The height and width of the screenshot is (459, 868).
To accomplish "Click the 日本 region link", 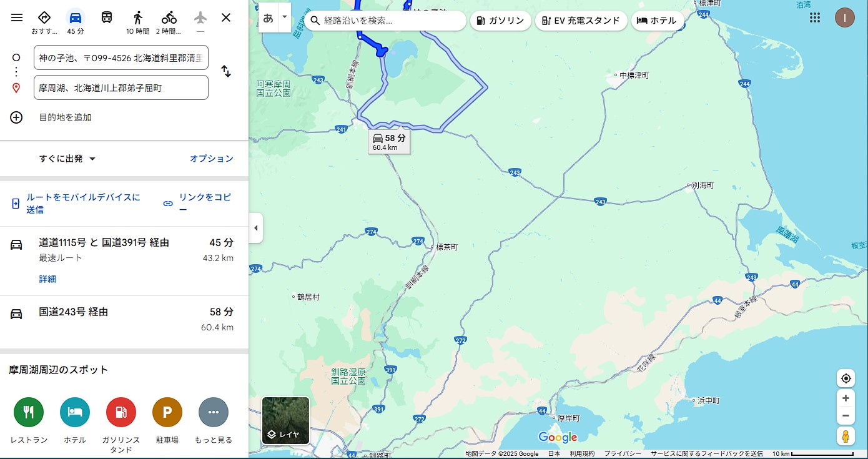I will [554, 454].
